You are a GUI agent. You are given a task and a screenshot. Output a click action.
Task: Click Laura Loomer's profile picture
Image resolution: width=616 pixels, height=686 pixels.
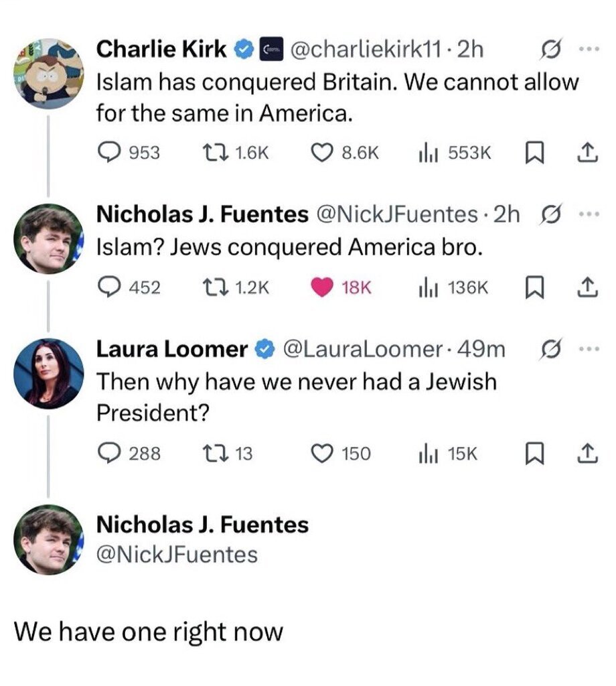tap(49, 373)
